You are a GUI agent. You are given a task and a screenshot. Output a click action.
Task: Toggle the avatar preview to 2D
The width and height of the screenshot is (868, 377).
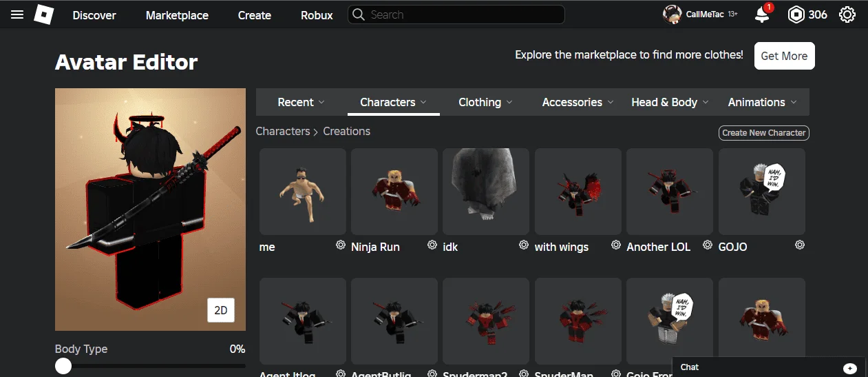tap(221, 310)
